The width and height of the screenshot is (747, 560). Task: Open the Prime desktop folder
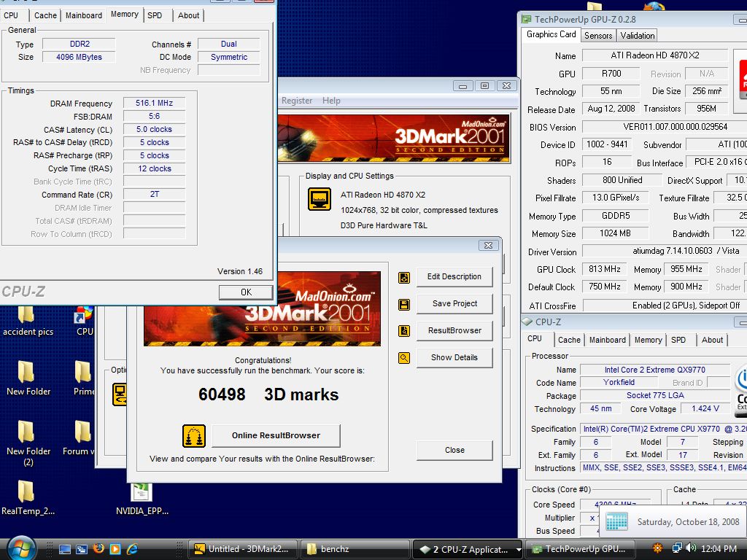[84, 378]
